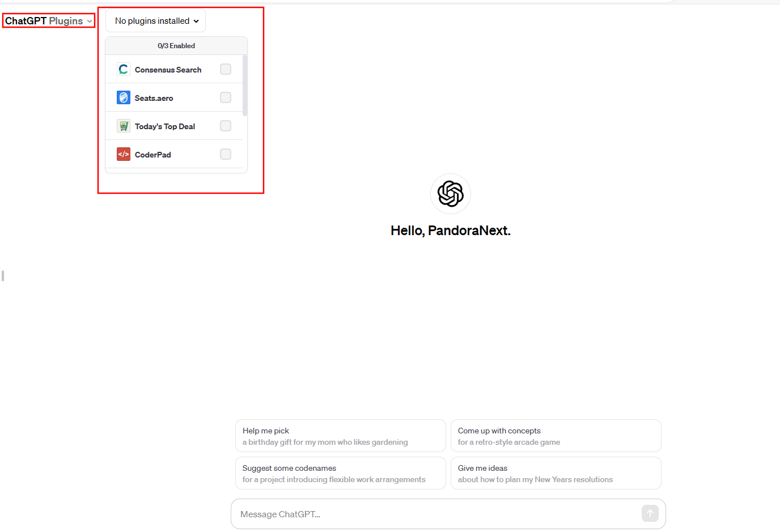Image resolution: width=780 pixels, height=532 pixels.
Task: Click the OpenAI logo in the center
Action: point(451,194)
